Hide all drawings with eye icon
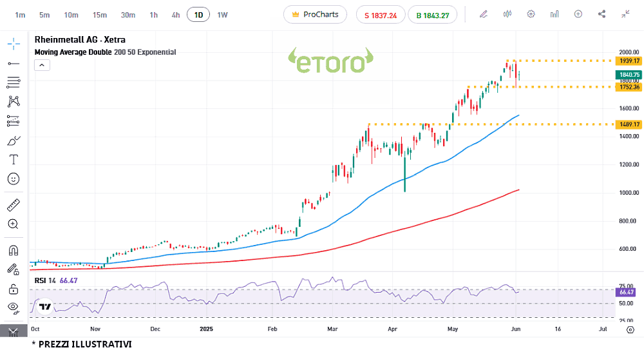 tap(14, 308)
